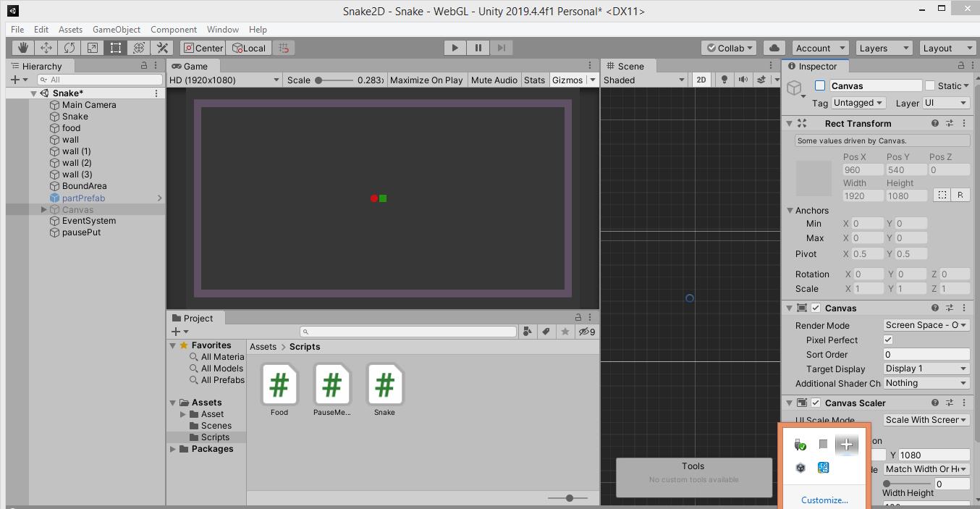The width and height of the screenshot is (980, 509).
Task: Select the combined Transform tool
Action: tap(139, 48)
